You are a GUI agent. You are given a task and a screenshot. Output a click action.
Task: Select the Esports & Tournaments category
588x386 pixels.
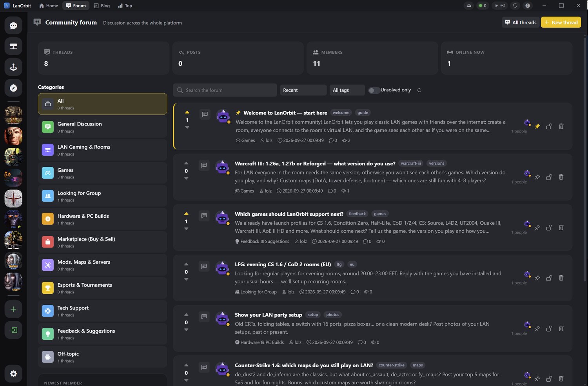tap(102, 288)
